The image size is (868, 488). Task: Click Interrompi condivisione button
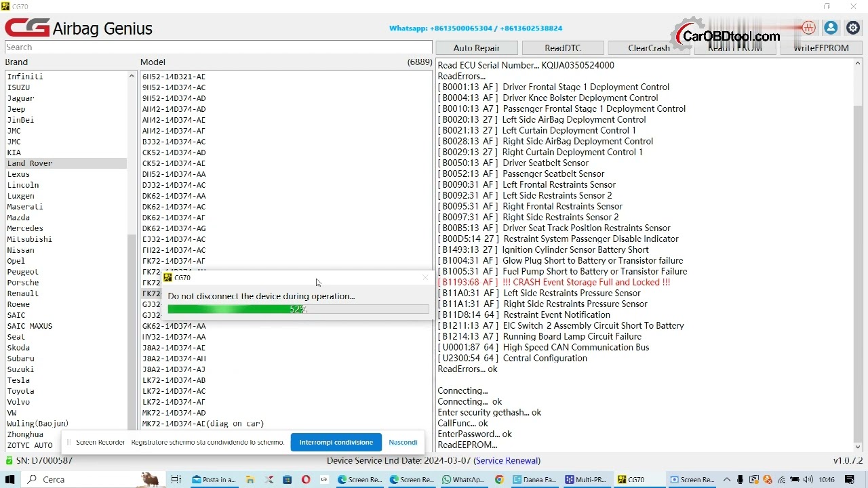point(336,442)
